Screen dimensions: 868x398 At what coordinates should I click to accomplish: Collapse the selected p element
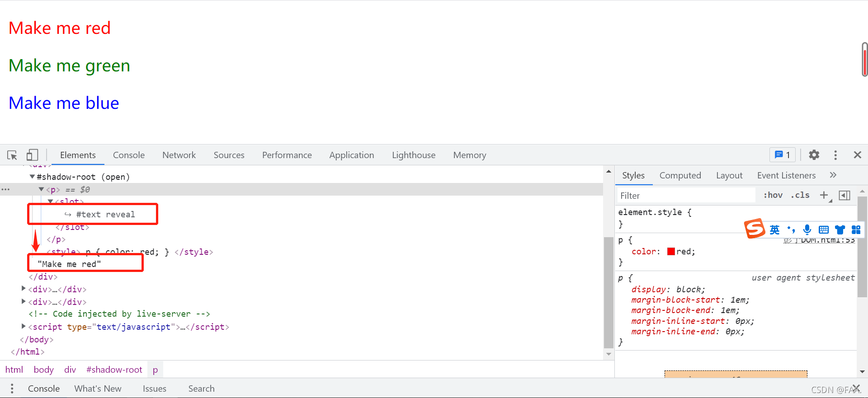[x=41, y=189]
